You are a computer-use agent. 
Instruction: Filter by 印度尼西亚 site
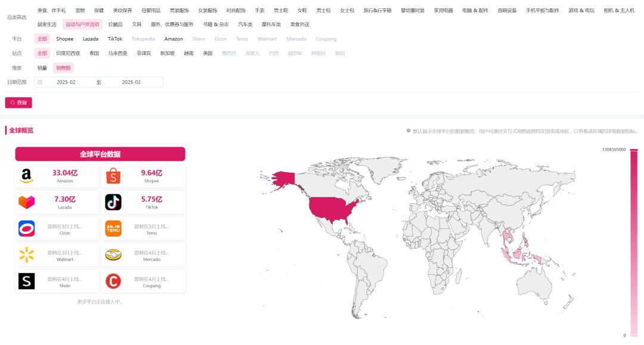(x=68, y=53)
